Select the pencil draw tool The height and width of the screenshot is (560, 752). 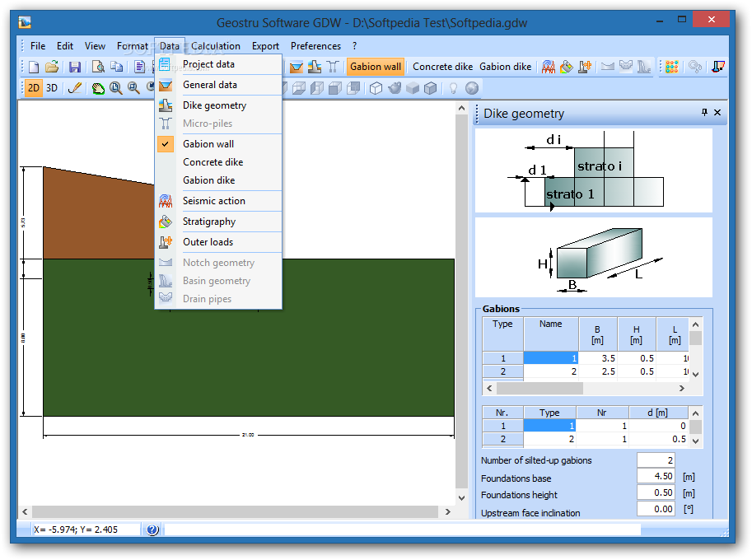click(x=75, y=88)
